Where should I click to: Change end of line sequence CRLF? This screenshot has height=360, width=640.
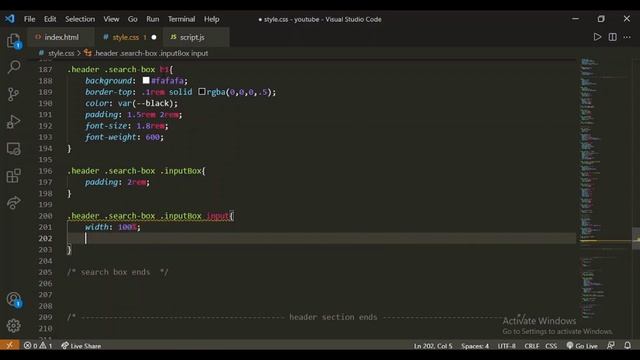531,346
